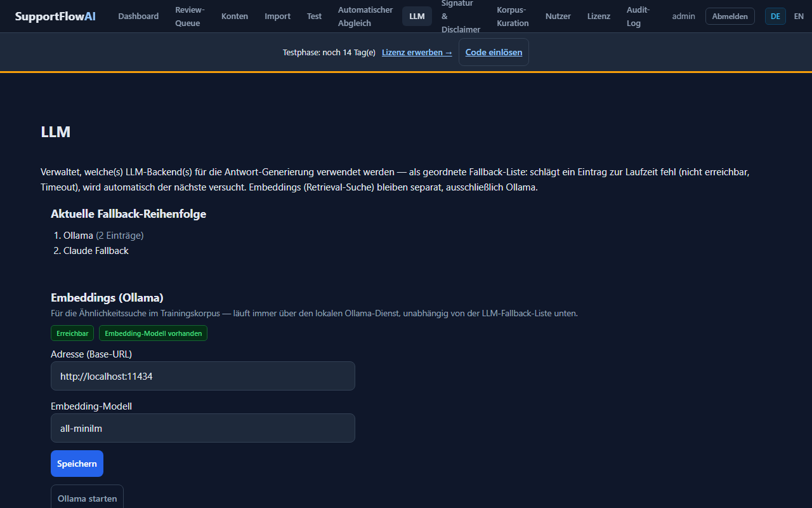Go to the Dashboard nav item

(138, 17)
